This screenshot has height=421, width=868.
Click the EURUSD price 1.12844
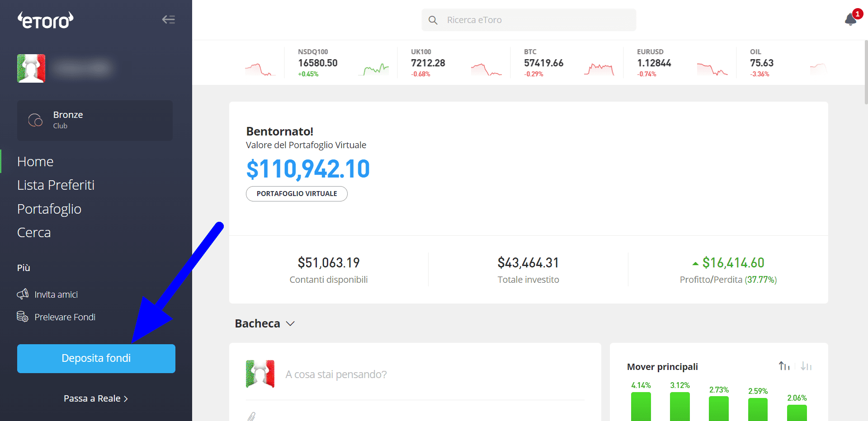[x=654, y=63]
